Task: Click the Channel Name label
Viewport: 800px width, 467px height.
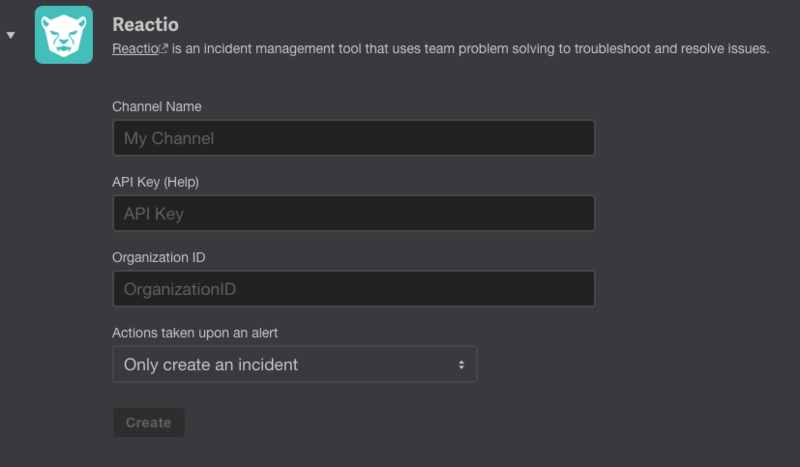Action: tap(157, 107)
